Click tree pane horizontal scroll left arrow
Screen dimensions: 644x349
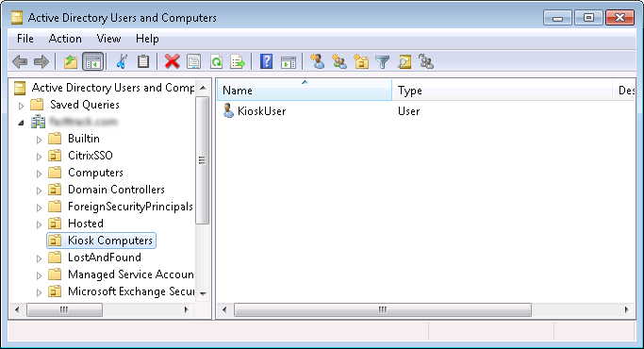[x=17, y=309]
